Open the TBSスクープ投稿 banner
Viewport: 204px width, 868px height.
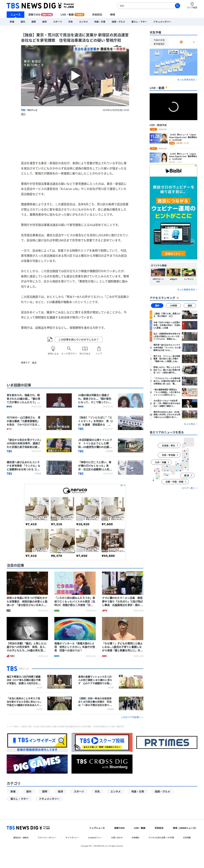[102, 742]
